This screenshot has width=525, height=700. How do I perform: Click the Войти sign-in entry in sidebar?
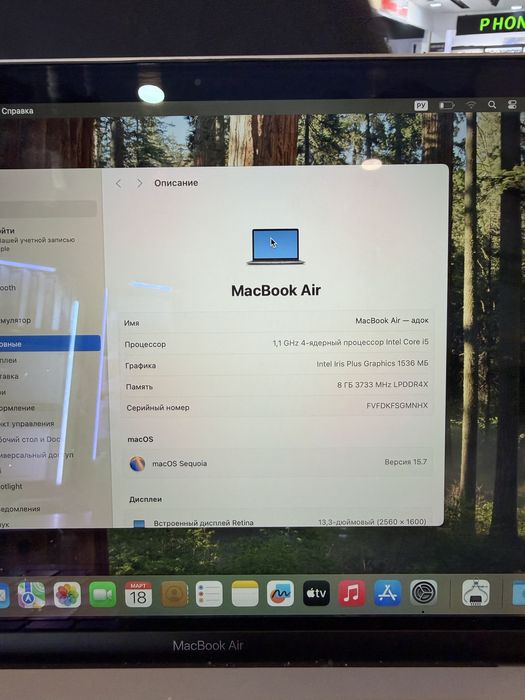point(38,239)
